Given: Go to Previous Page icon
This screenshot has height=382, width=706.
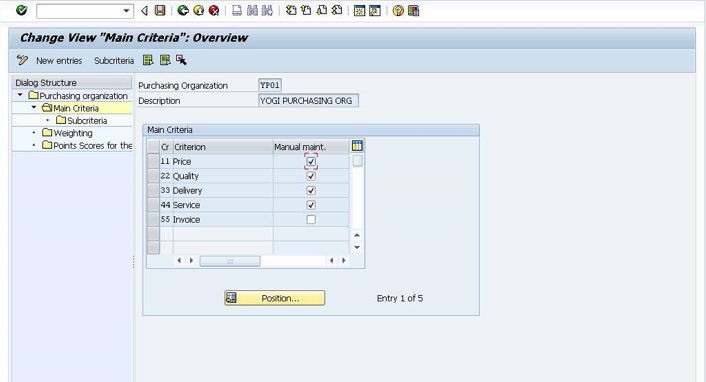Looking at the screenshot, I should click(x=306, y=10).
